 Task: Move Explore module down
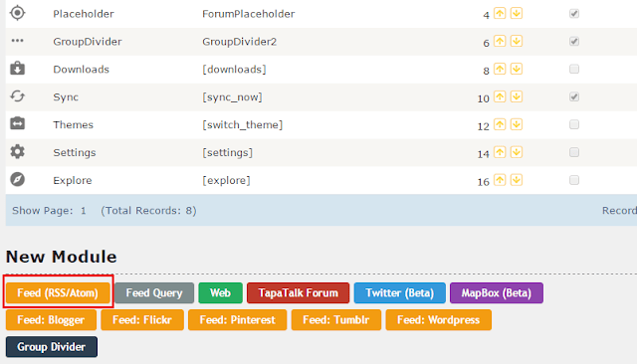point(517,180)
